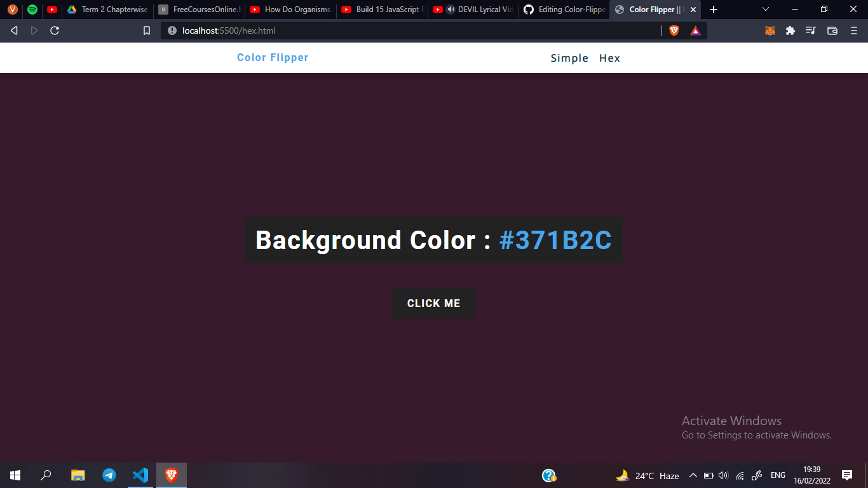Open the Extensions puzzle icon

[790, 30]
